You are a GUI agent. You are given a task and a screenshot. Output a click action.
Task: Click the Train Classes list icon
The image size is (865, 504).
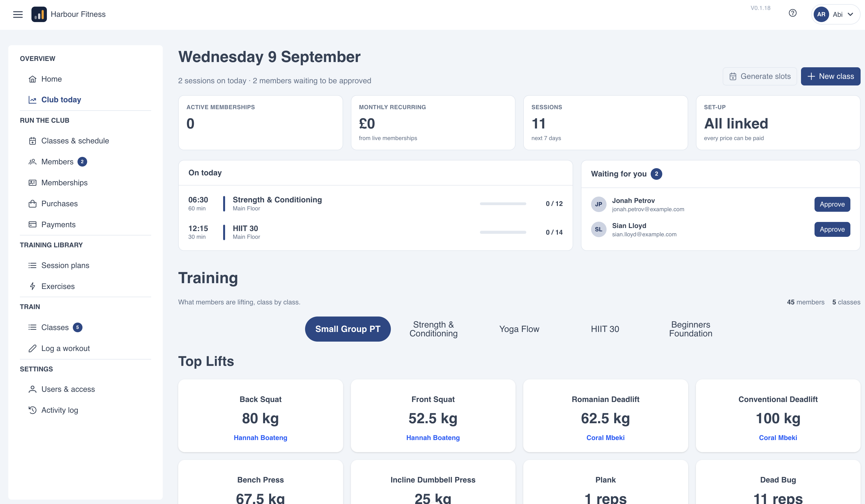[32, 328]
